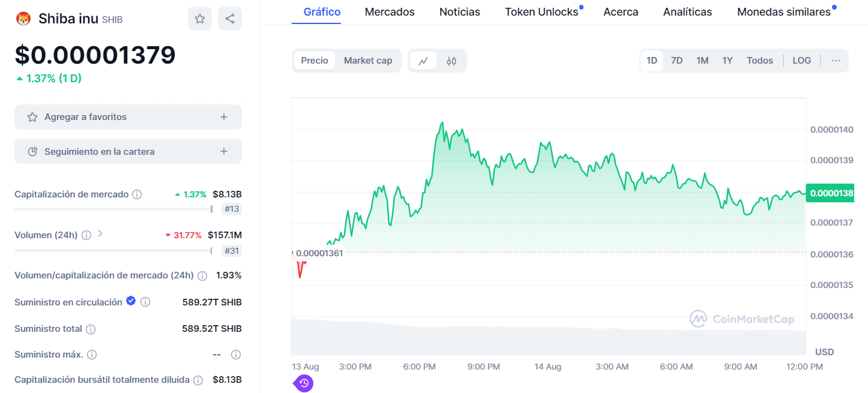Screen dimensions: 868x393
Task: Click the #31 volume rank badge
Action: pos(232,250)
